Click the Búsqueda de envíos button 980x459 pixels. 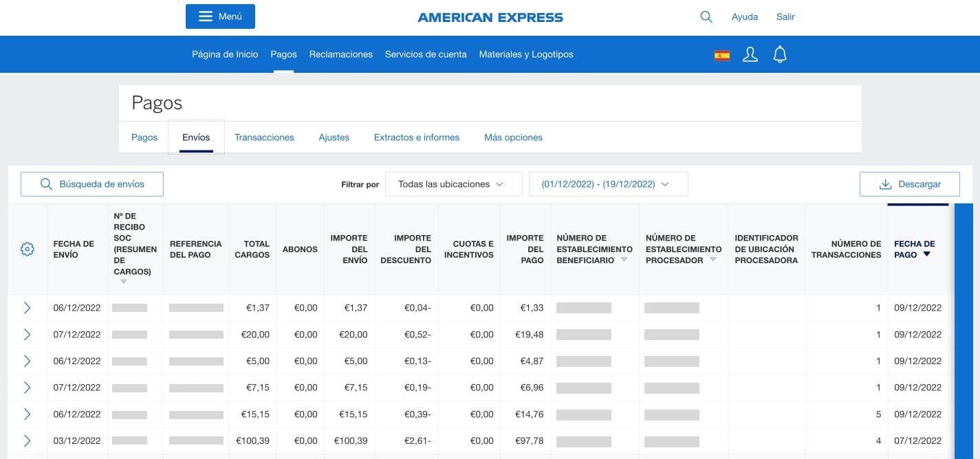click(x=92, y=184)
